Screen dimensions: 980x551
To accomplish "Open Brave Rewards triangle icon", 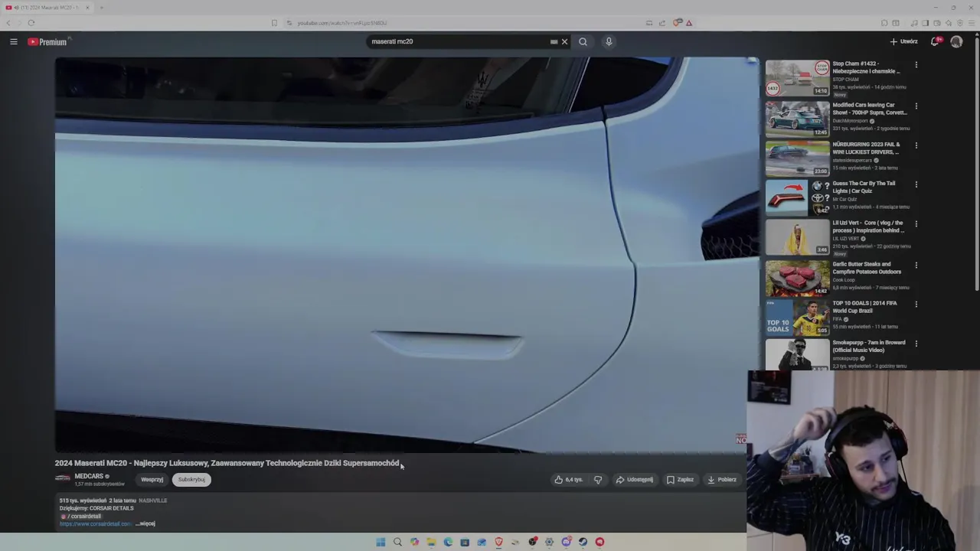I will click(688, 23).
